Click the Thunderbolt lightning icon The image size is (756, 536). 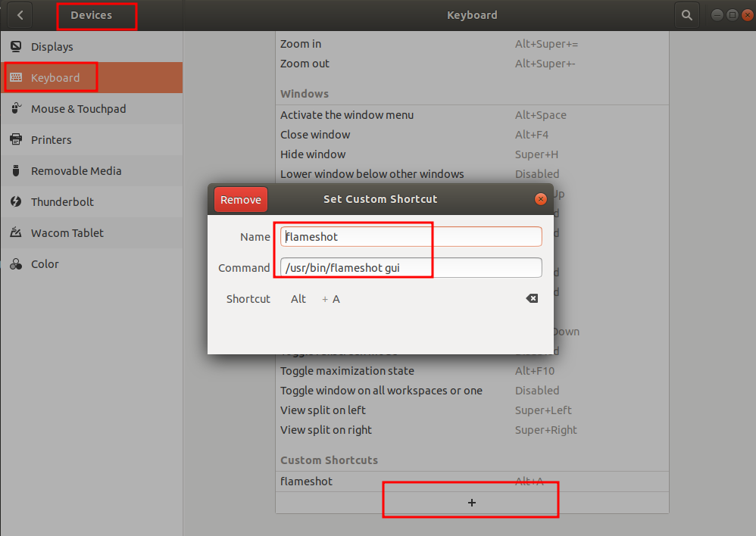[16, 201]
